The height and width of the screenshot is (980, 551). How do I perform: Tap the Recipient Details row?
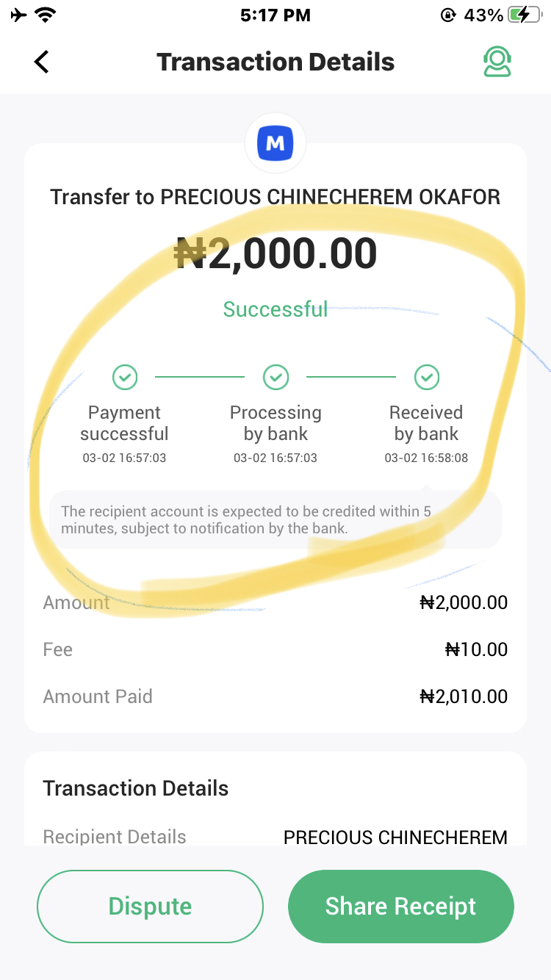[275, 837]
